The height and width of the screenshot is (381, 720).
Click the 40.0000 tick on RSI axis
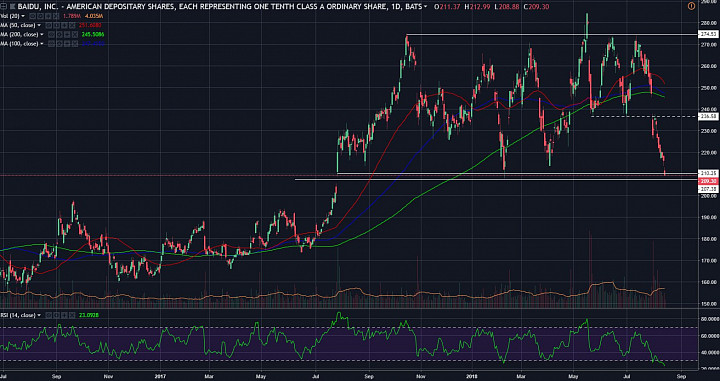click(709, 353)
